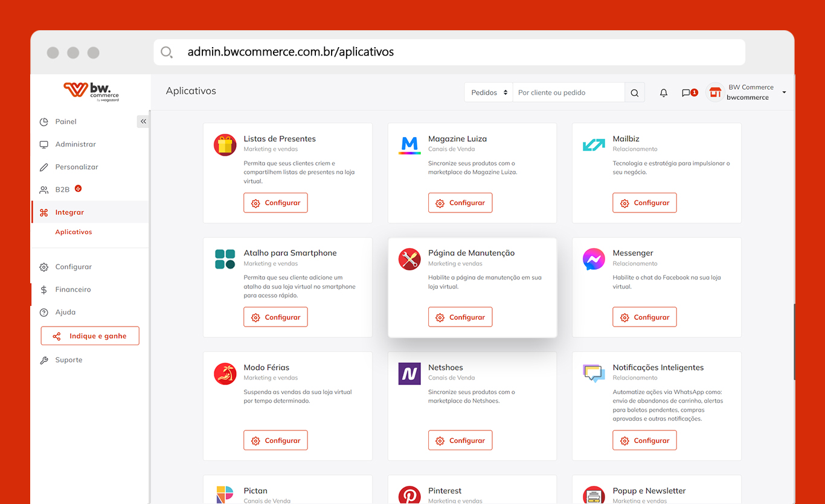Click the Magazine Luiza logo icon
Viewport: 825px width, 504px height.
click(409, 145)
